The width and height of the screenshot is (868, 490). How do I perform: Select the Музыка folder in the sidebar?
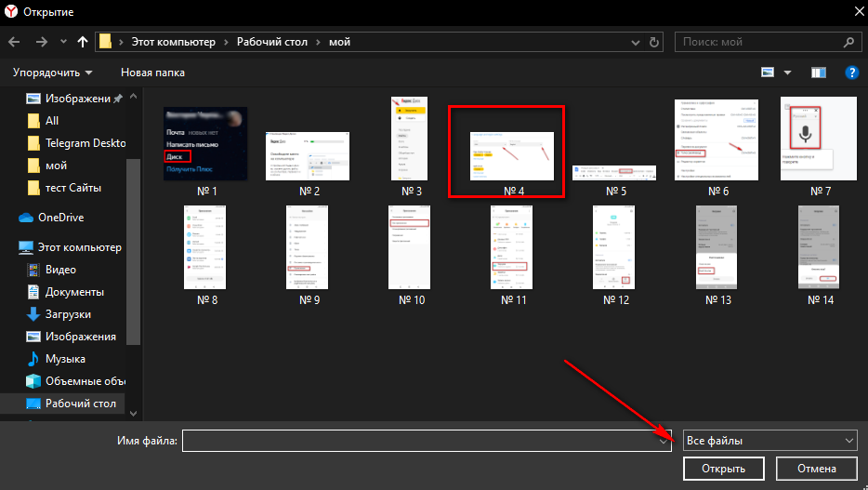65,359
